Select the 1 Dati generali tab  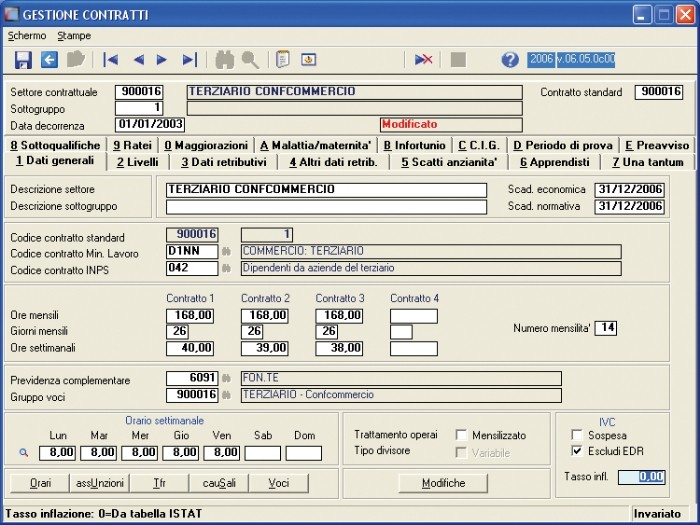[55, 161]
